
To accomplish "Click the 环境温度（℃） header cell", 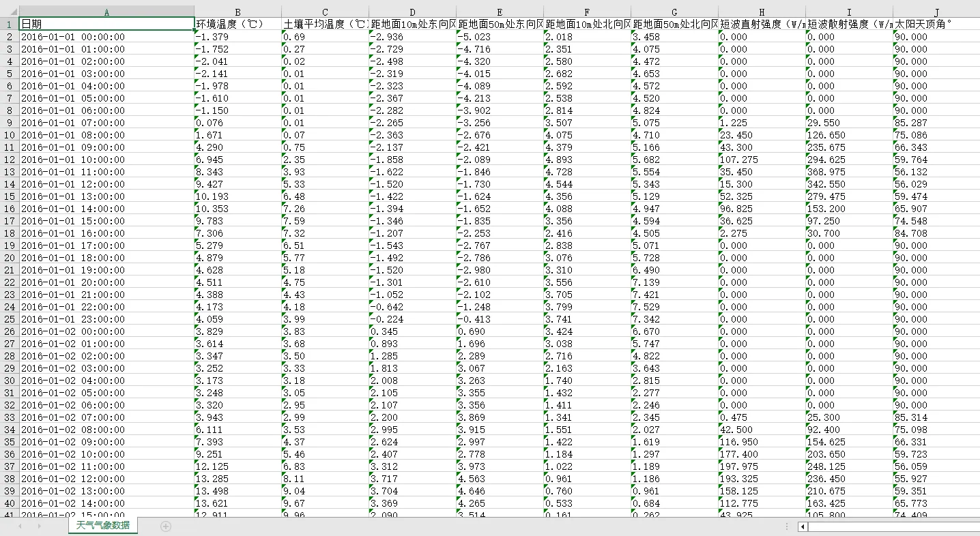I will pyautogui.click(x=237, y=24).
